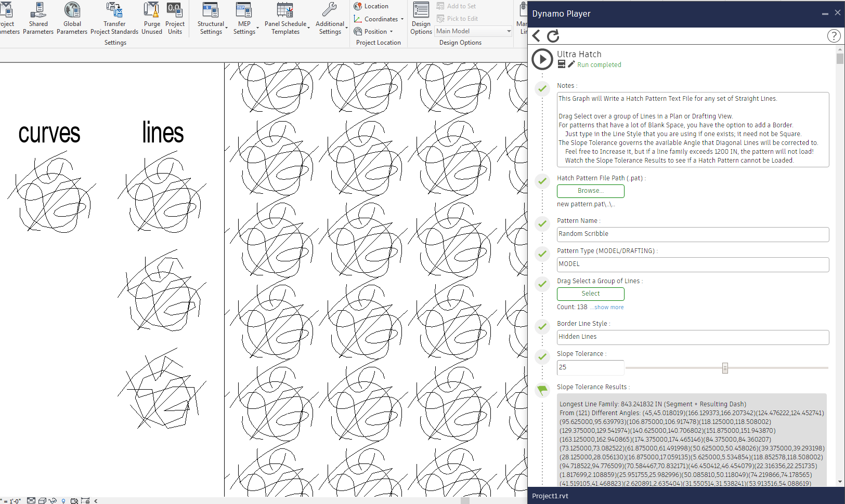
Task: Open the Detail Level control in view bar
Action: (31, 500)
